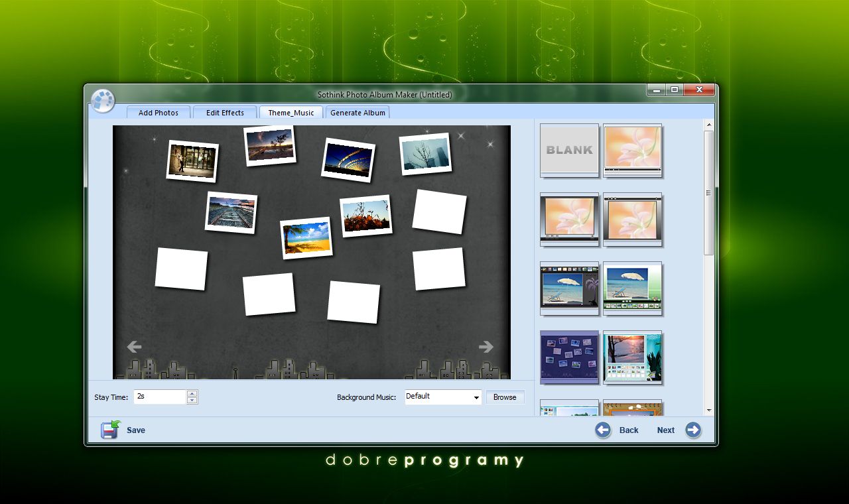Switch to the Add Photos tab
Viewport: 849px width, 504px height.
tap(159, 113)
